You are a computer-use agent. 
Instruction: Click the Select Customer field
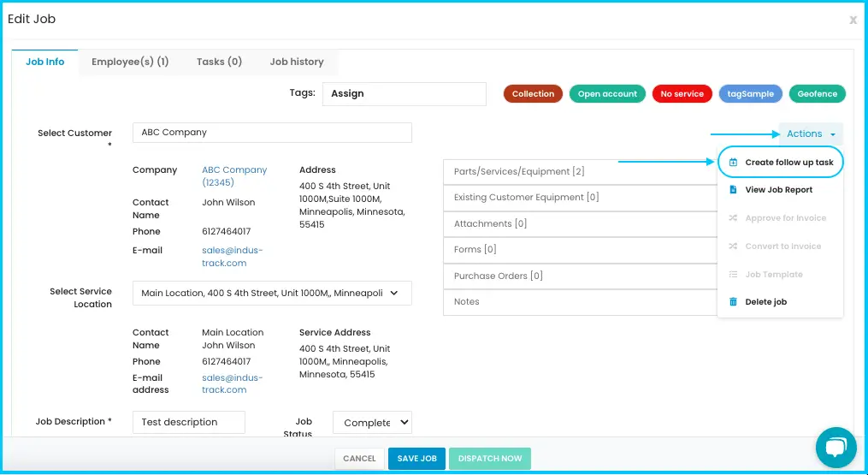(x=272, y=133)
